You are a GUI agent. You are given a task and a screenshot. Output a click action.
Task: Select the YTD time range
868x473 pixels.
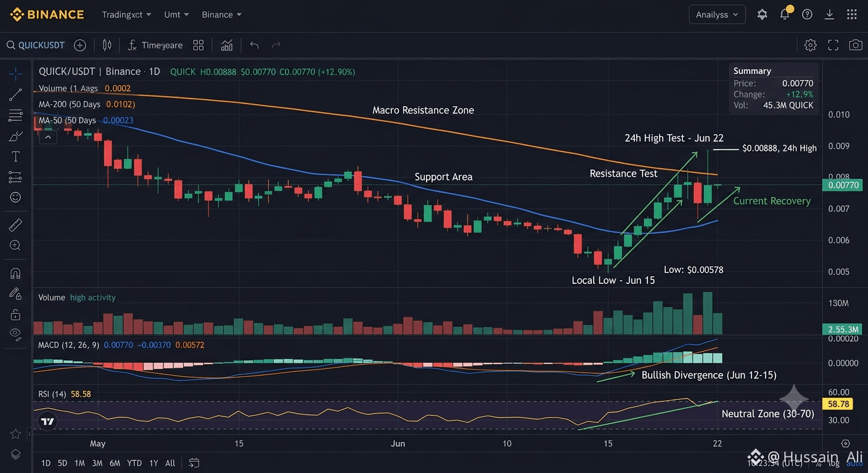tap(134, 463)
